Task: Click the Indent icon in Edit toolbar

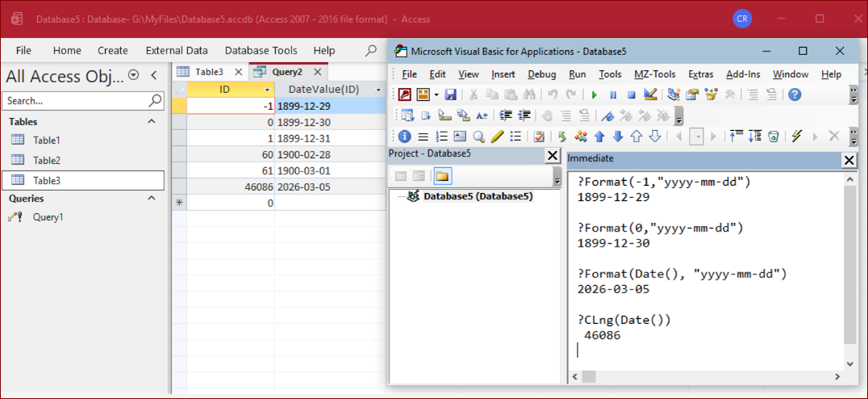Action: (506, 115)
